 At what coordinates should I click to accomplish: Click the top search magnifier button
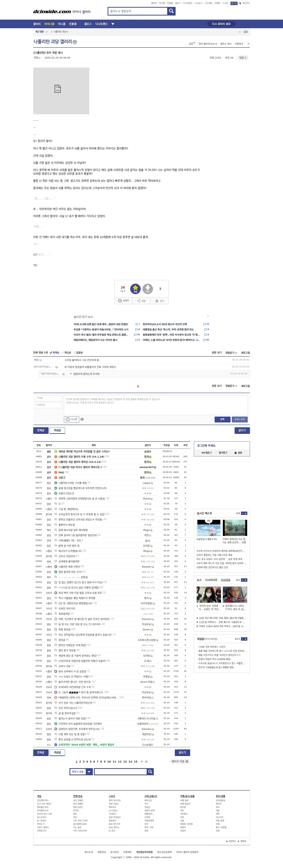coord(171,11)
